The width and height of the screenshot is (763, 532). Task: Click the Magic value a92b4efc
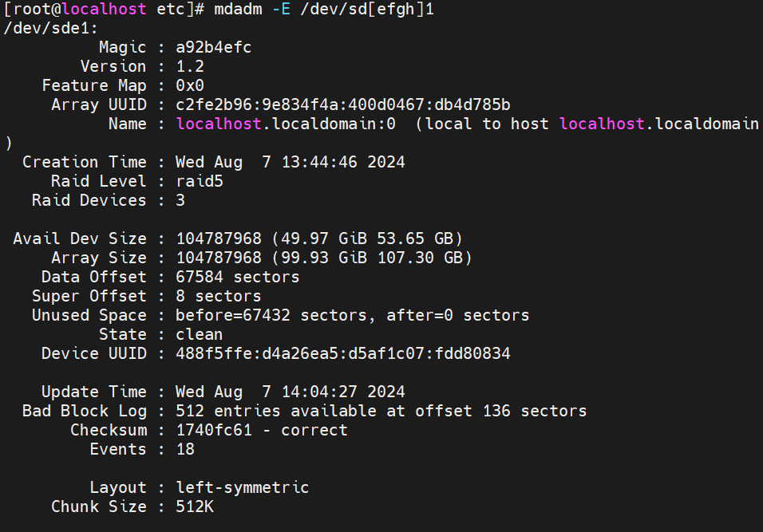click(x=214, y=47)
